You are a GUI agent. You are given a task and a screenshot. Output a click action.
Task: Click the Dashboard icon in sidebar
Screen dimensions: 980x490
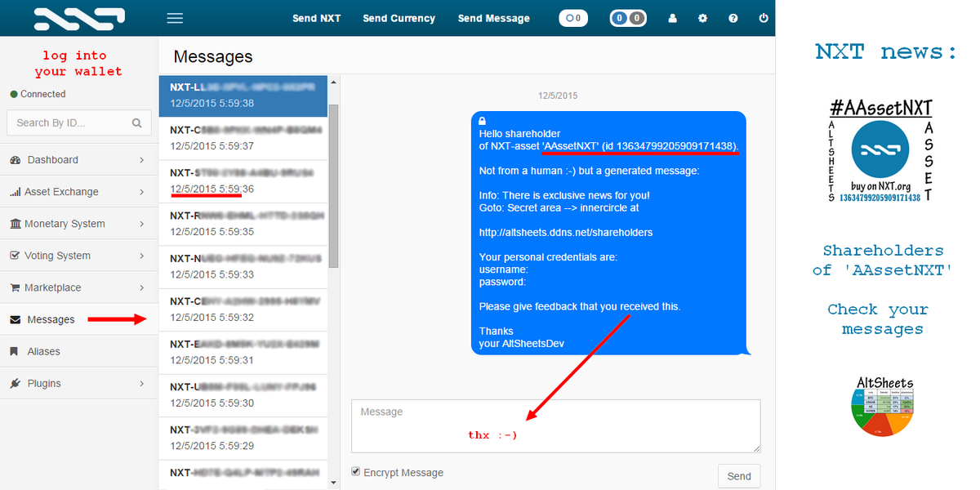coord(16,160)
